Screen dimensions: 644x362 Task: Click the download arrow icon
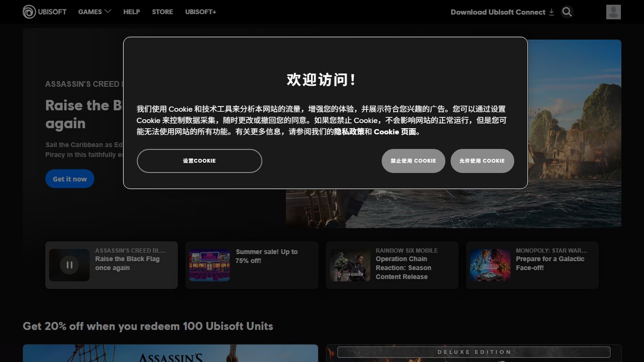click(x=552, y=12)
